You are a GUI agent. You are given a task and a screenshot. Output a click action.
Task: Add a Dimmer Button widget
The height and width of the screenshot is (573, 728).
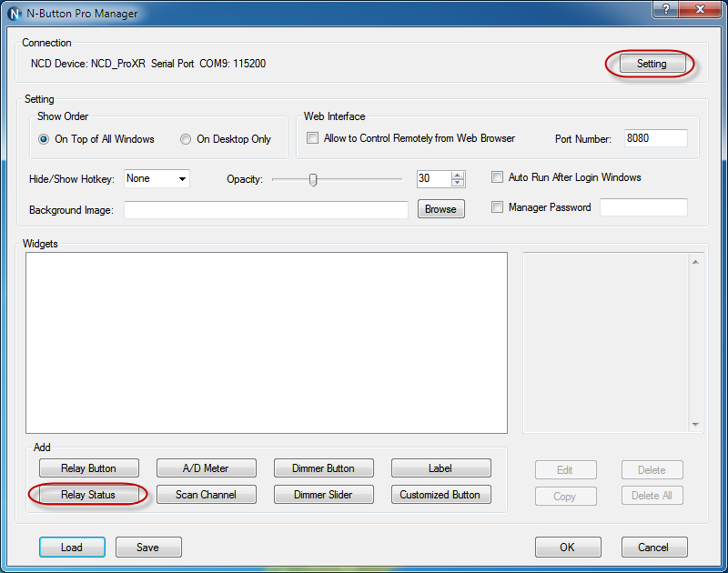[x=324, y=468]
